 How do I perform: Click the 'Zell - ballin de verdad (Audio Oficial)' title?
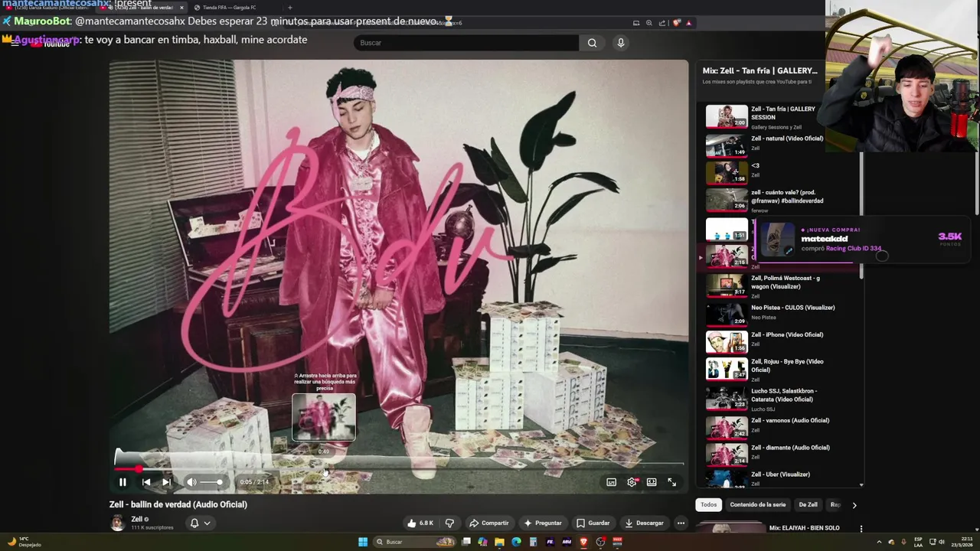click(x=178, y=504)
